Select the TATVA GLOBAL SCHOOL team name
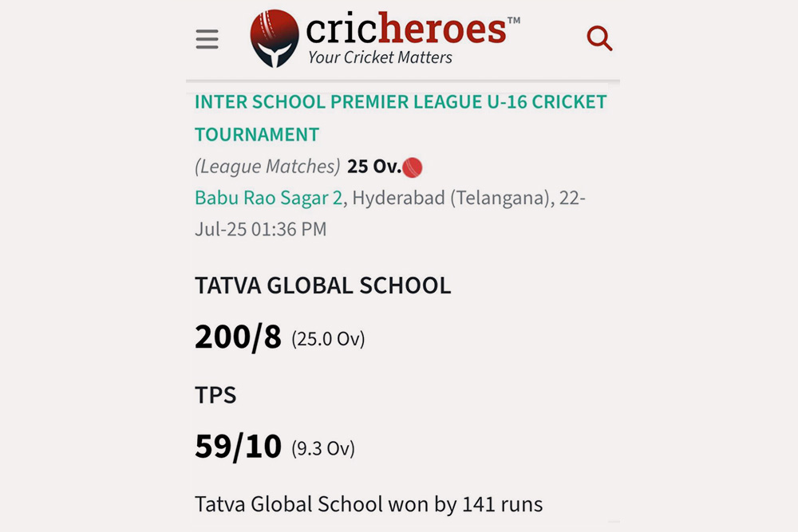The height and width of the screenshot is (532, 798). pos(323,286)
